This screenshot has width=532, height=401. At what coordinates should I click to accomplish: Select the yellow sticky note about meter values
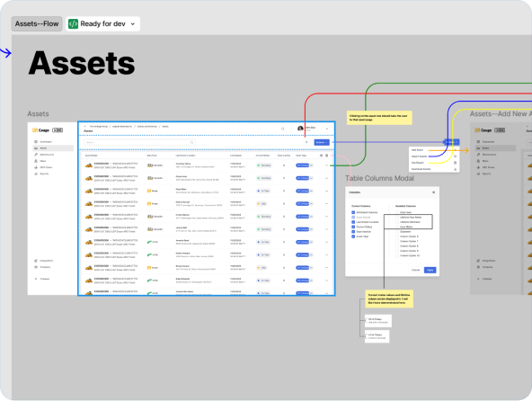(x=389, y=299)
